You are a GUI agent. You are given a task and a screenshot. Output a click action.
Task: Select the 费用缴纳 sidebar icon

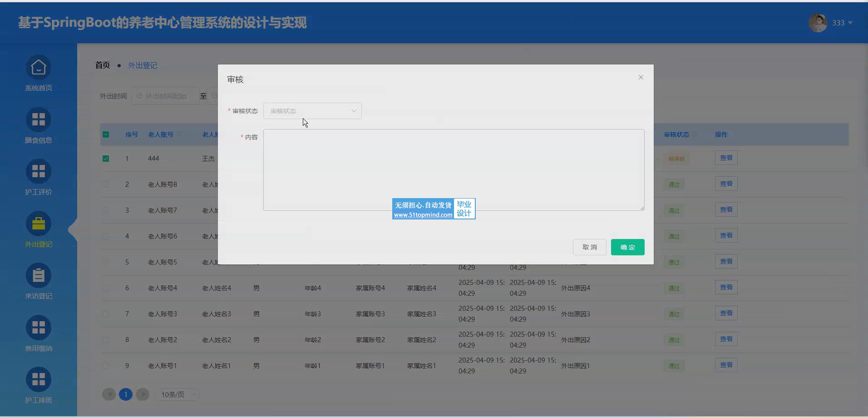[39, 328]
